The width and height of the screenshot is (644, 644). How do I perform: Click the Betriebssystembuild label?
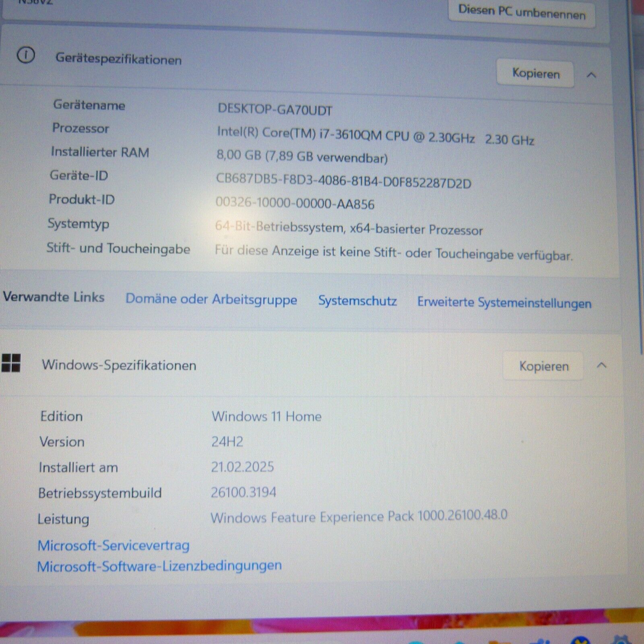point(100,493)
